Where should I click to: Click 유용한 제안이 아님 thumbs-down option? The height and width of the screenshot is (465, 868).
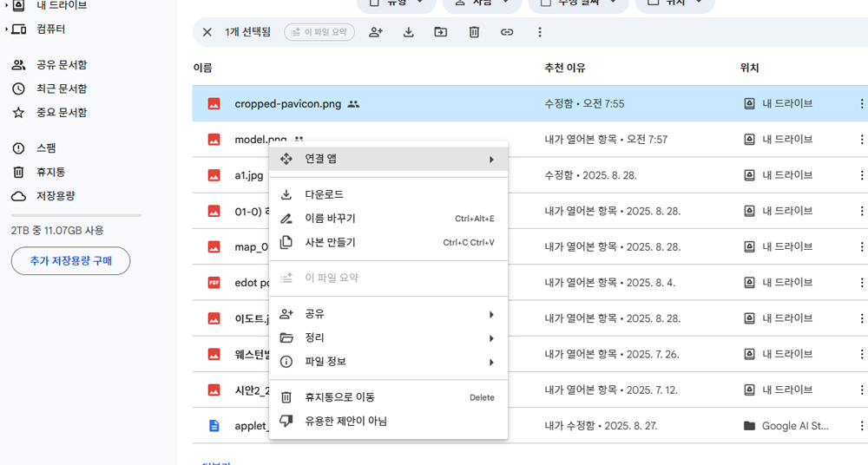(345, 422)
